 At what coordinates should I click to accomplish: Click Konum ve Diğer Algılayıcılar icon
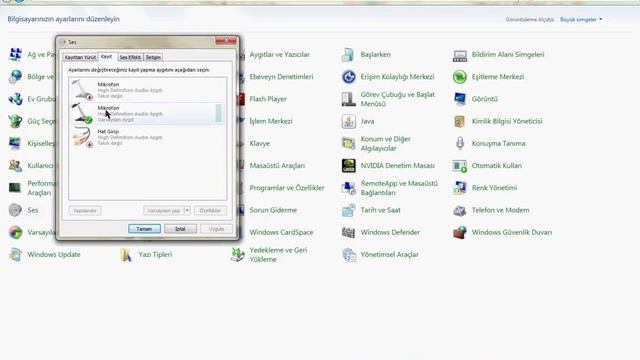click(x=348, y=143)
